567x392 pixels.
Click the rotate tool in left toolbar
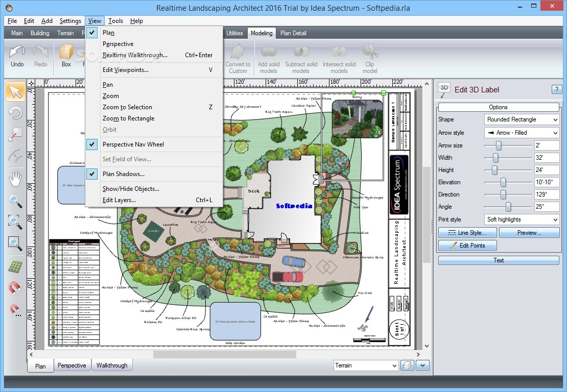pos(15,113)
